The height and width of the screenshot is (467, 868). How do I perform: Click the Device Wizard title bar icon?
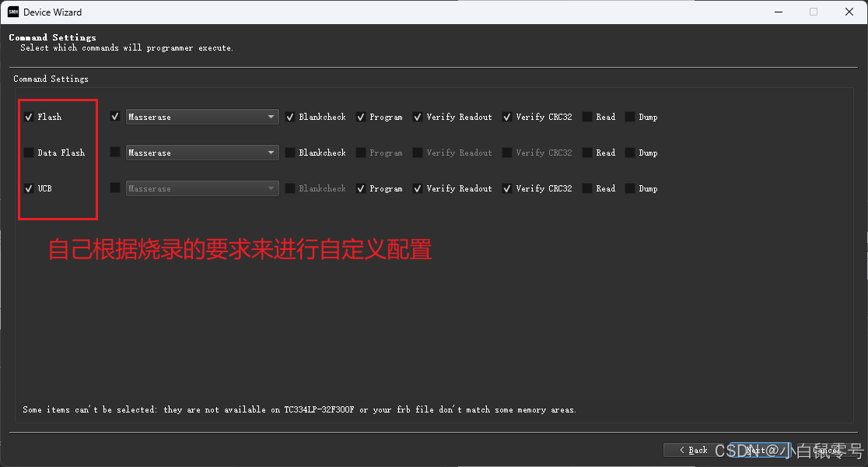click(12, 12)
